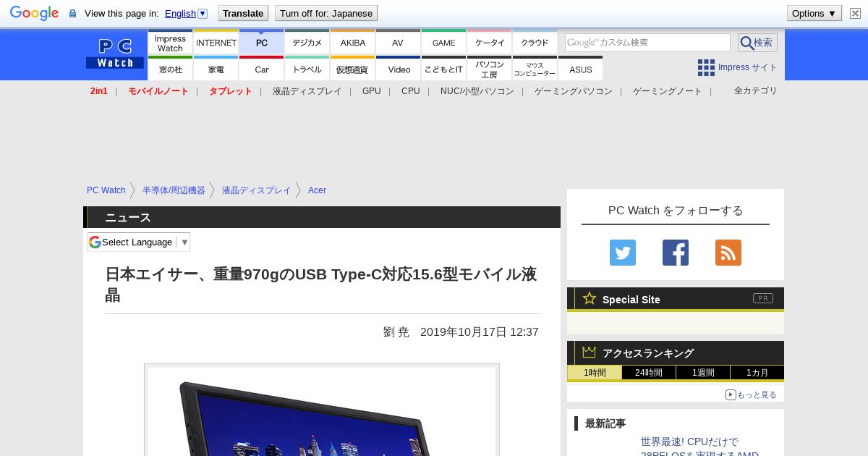This screenshot has height=456, width=868.
Task: Open the Impress Watch tab
Action: tap(170, 43)
